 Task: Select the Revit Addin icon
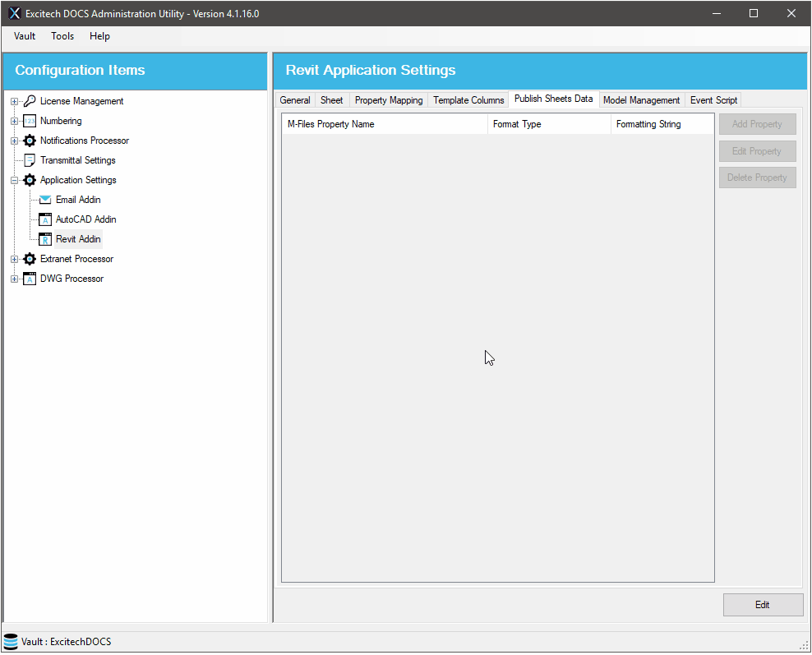point(44,239)
